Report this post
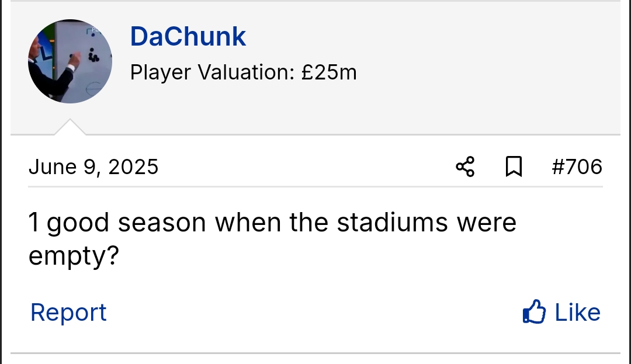631x364 pixels. pos(68,312)
